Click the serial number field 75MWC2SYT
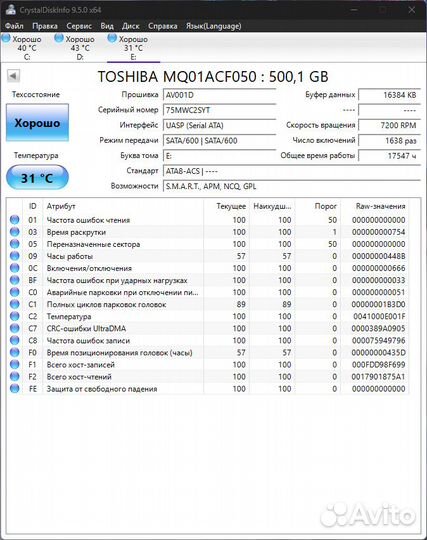 [x=219, y=110]
